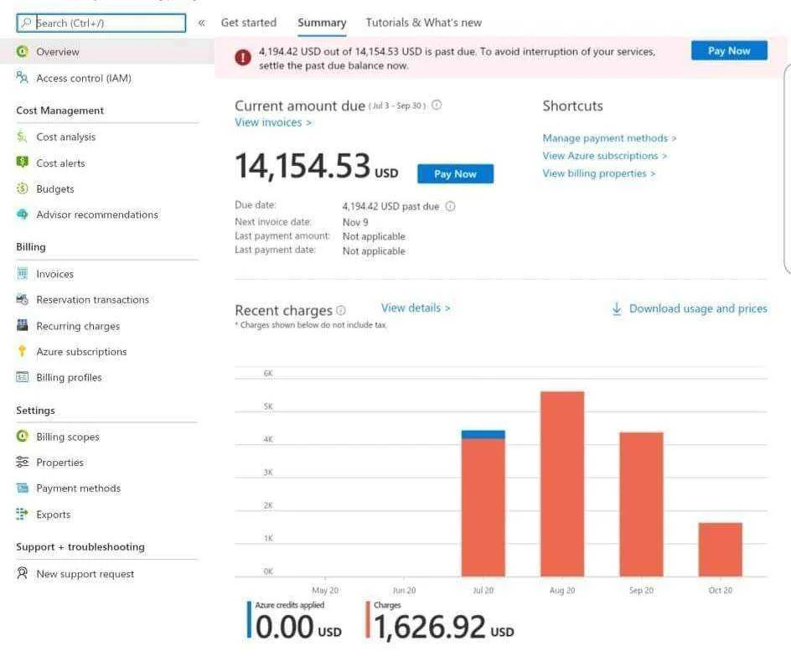Screen dimensions: 791x672
Task: Click Download usage and prices link
Action: [698, 308]
